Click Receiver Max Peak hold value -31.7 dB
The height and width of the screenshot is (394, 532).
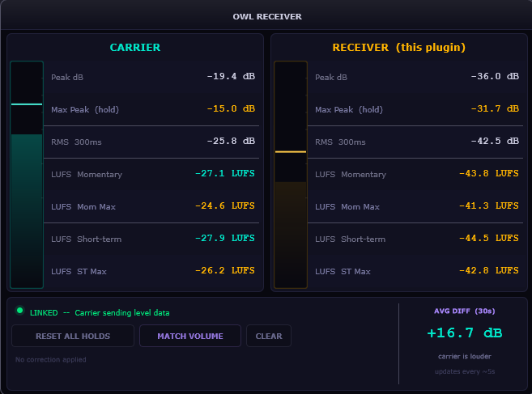(x=494, y=109)
